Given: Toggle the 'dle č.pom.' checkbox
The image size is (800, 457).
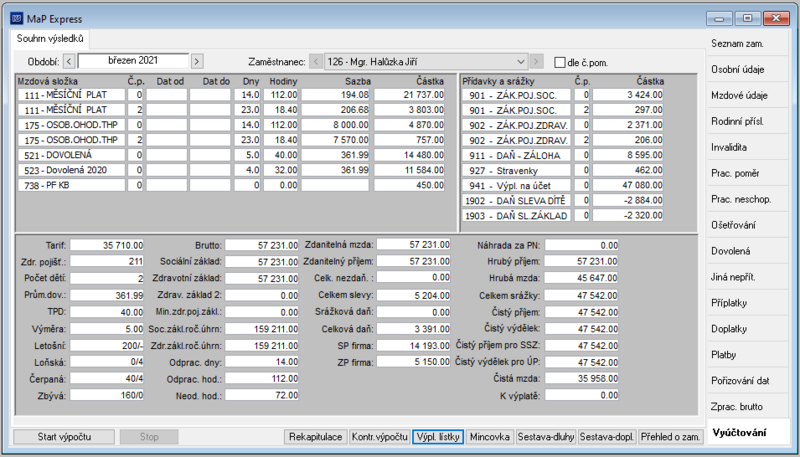Looking at the screenshot, I should click(x=560, y=63).
